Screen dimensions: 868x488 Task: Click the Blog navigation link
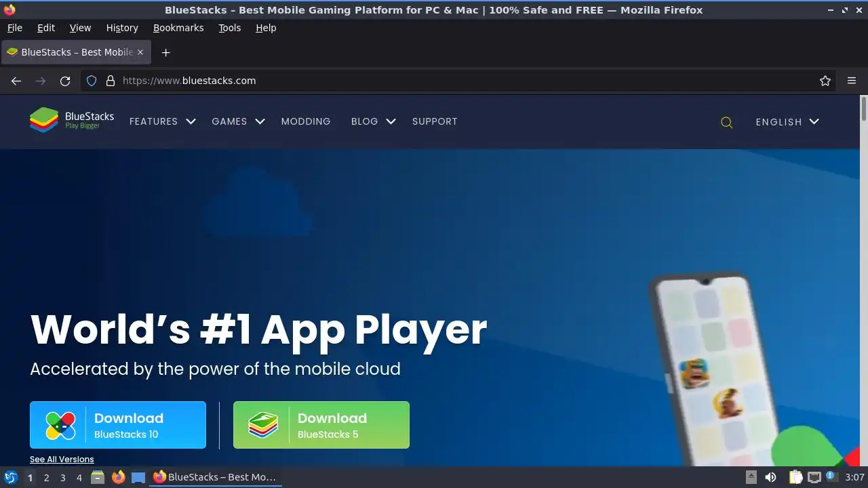(x=364, y=121)
